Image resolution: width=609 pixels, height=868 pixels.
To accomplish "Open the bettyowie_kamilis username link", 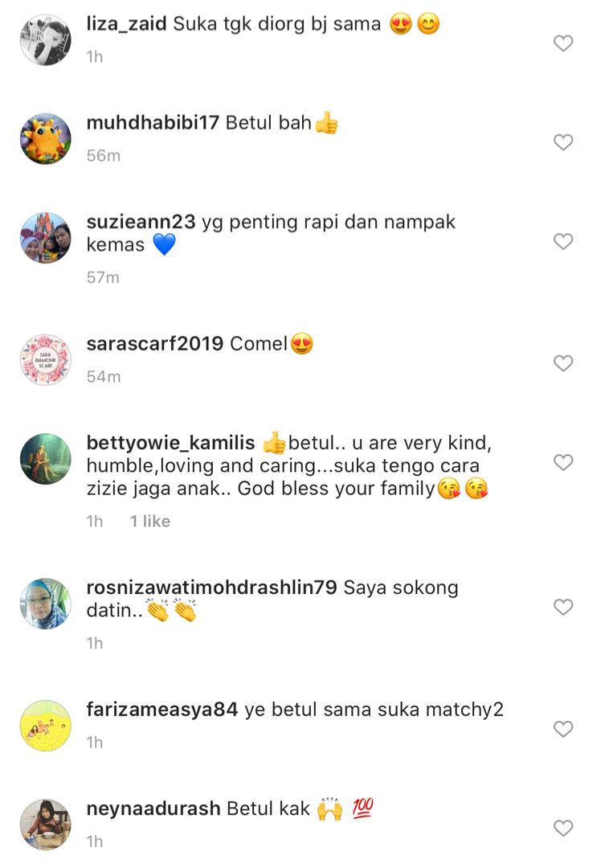I will (170, 443).
